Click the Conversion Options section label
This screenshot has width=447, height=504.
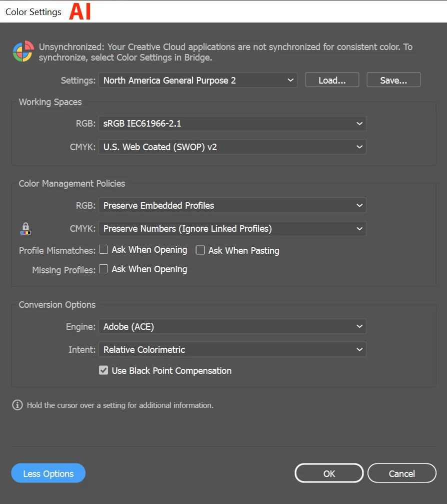57,305
